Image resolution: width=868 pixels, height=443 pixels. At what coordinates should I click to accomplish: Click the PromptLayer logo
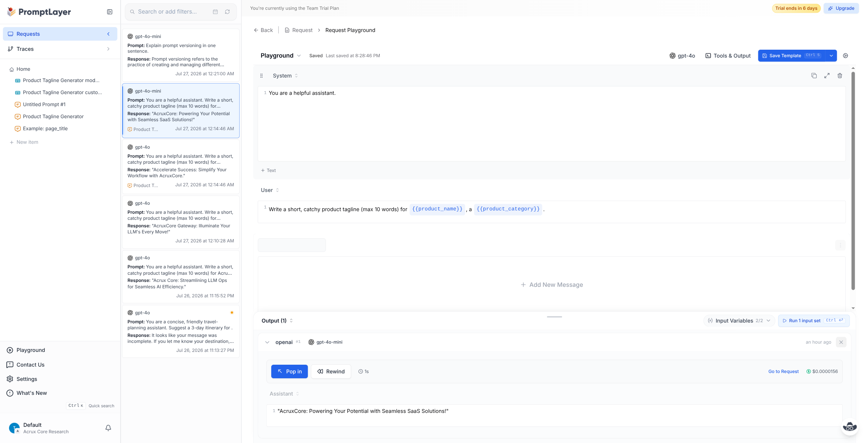point(39,12)
